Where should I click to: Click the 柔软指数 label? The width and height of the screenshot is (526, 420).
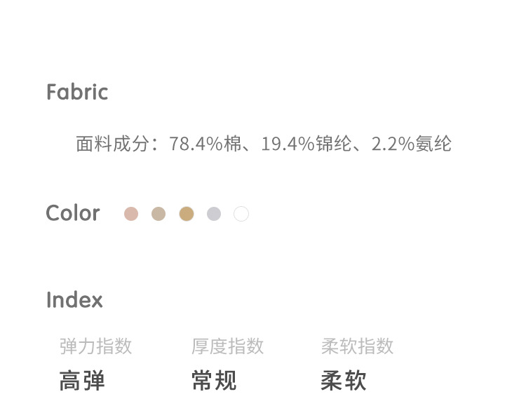tap(357, 346)
